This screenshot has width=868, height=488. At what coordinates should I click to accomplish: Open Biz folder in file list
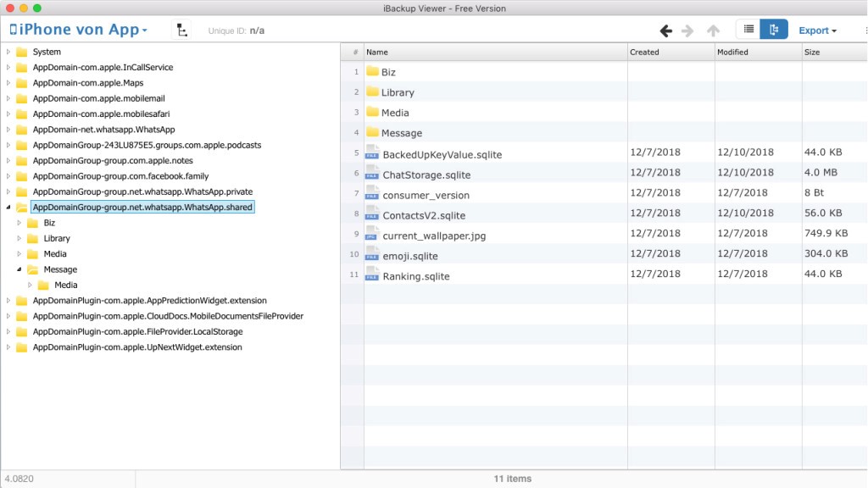(388, 72)
